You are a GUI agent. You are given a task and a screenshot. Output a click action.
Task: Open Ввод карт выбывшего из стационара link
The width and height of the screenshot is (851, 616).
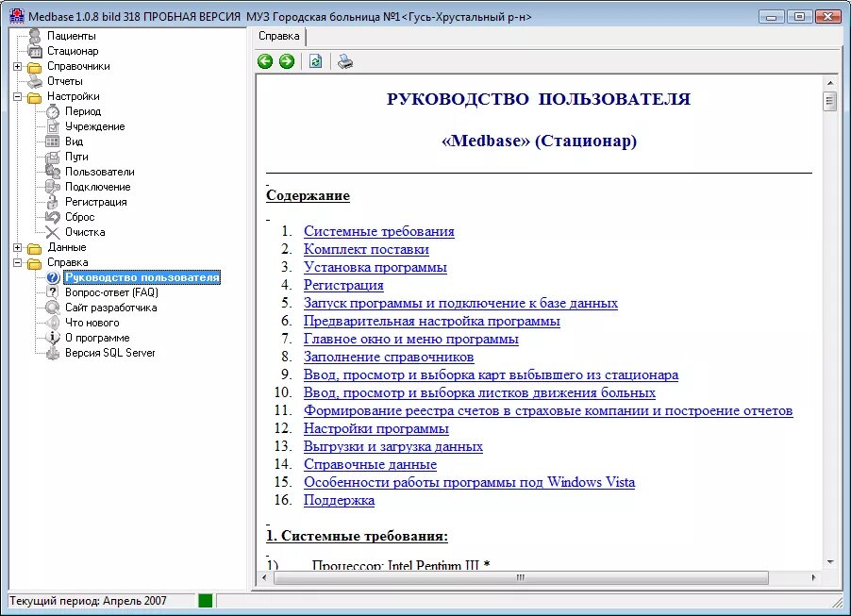[x=492, y=375]
